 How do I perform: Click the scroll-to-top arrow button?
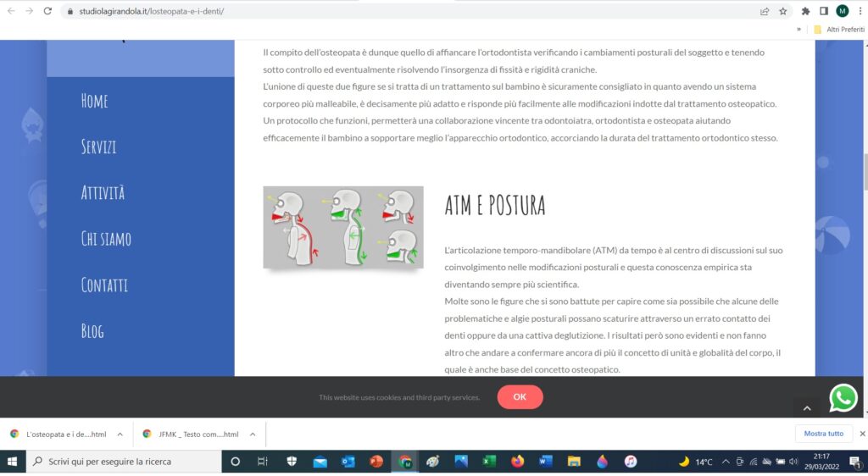point(806,408)
